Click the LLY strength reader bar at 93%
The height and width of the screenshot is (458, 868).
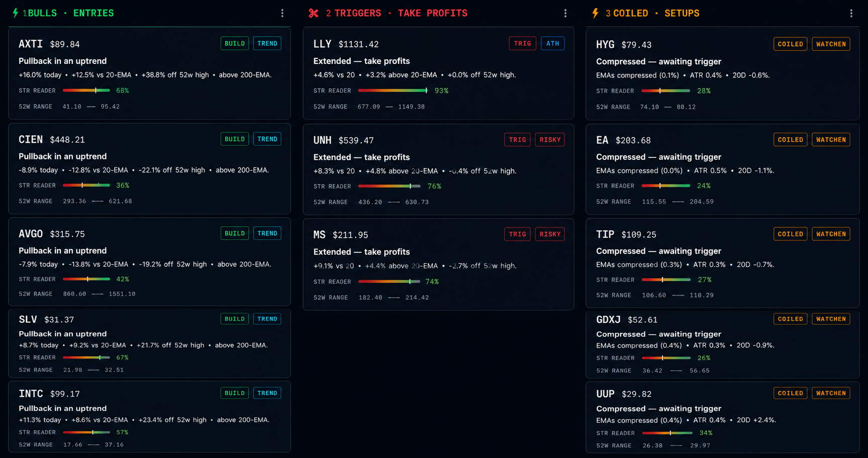click(x=393, y=90)
